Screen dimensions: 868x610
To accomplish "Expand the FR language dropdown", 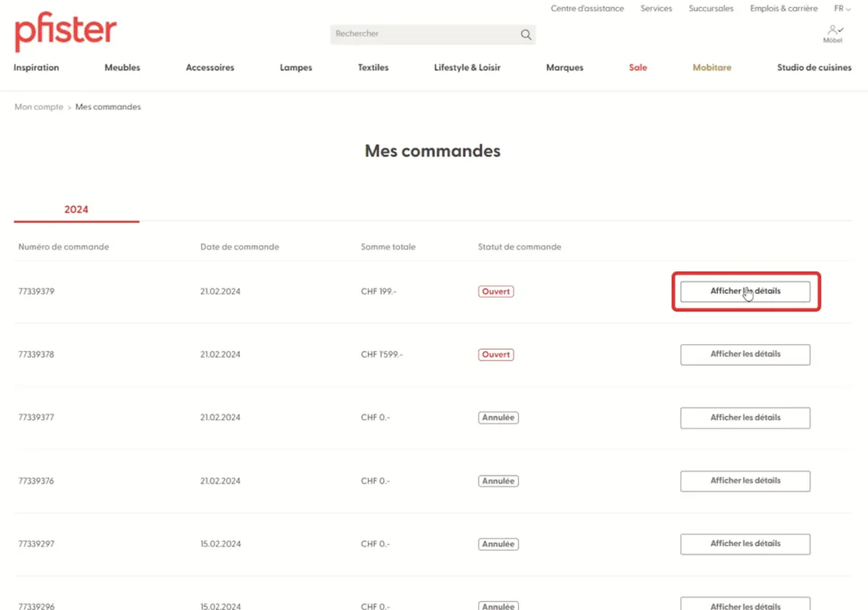I will 842,9.
